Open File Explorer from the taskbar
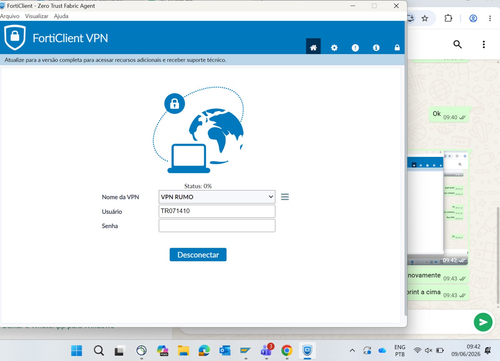 click(x=183, y=351)
